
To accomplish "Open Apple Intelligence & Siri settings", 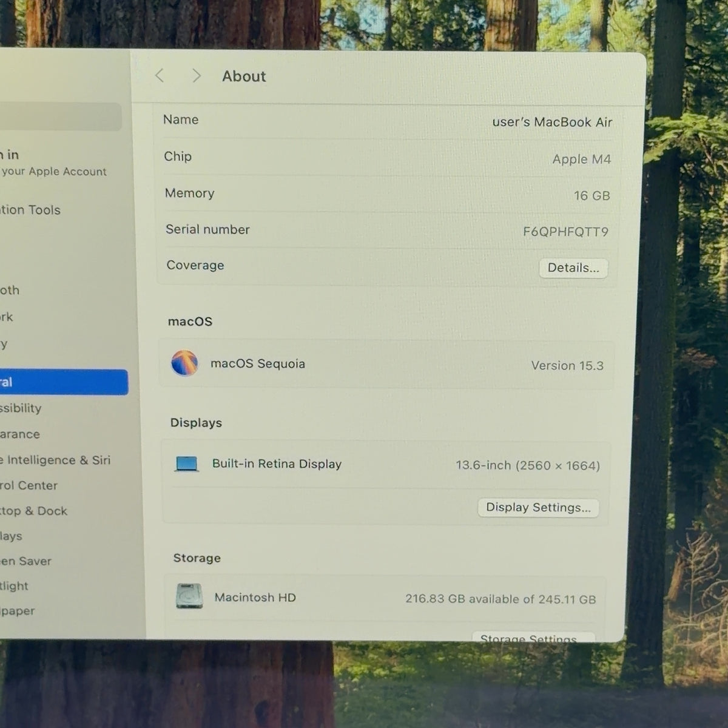I will [55, 460].
